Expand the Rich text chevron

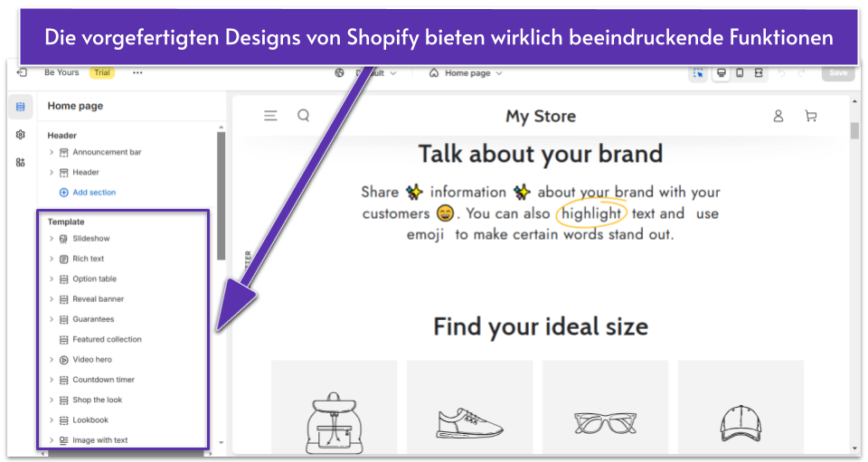coord(52,259)
